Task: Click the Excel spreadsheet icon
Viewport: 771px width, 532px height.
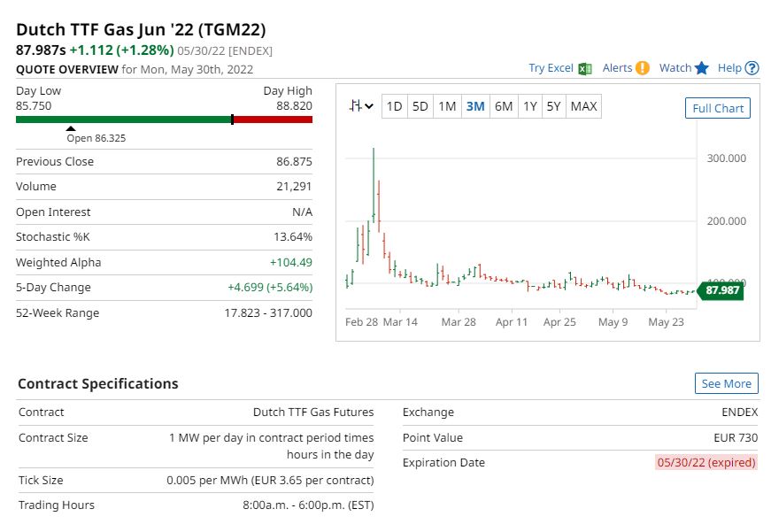Action: 584,68
